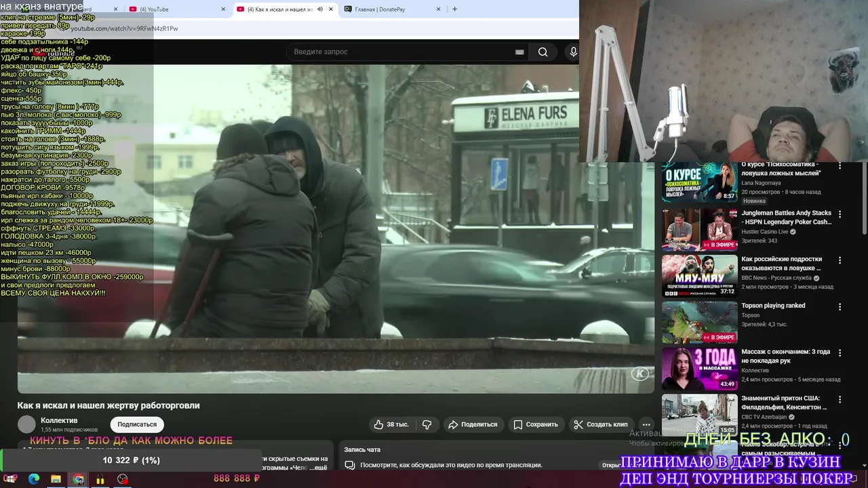Open 'Jungleman Battles Andy Stacks' thumbnail
Viewport: 868px width, 488px height.
point(699,229)
